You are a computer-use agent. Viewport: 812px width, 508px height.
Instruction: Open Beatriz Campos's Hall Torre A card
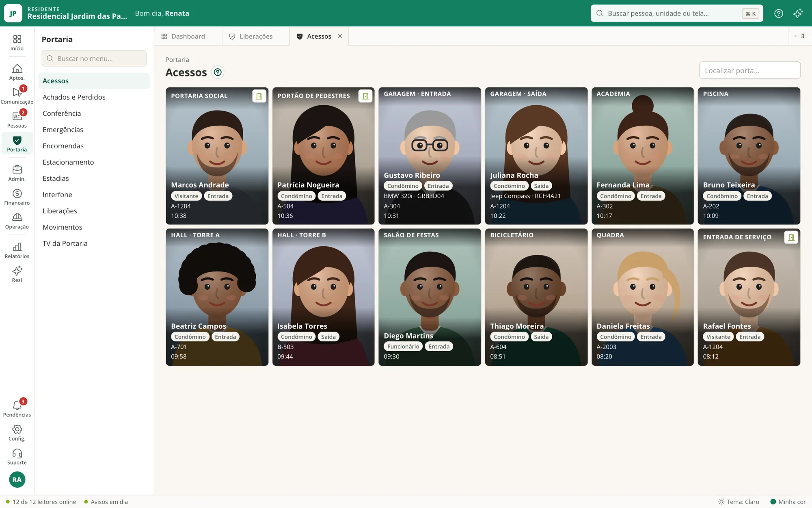(x=217, y=297)
